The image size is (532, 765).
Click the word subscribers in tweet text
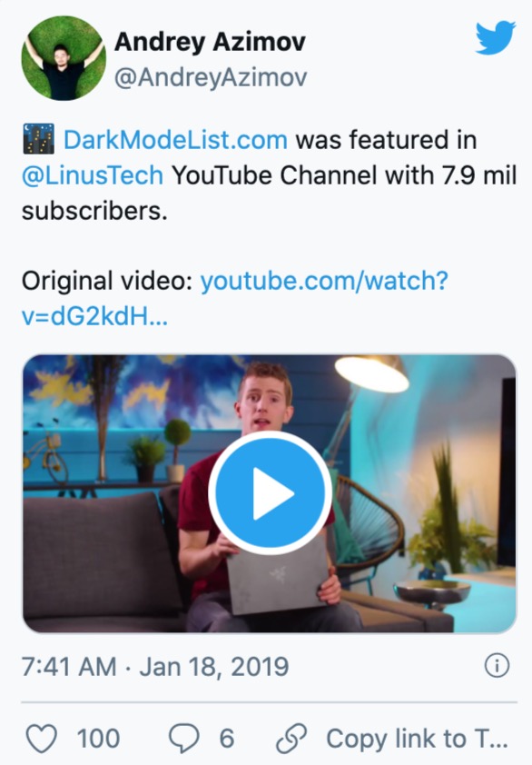(94, 211)
